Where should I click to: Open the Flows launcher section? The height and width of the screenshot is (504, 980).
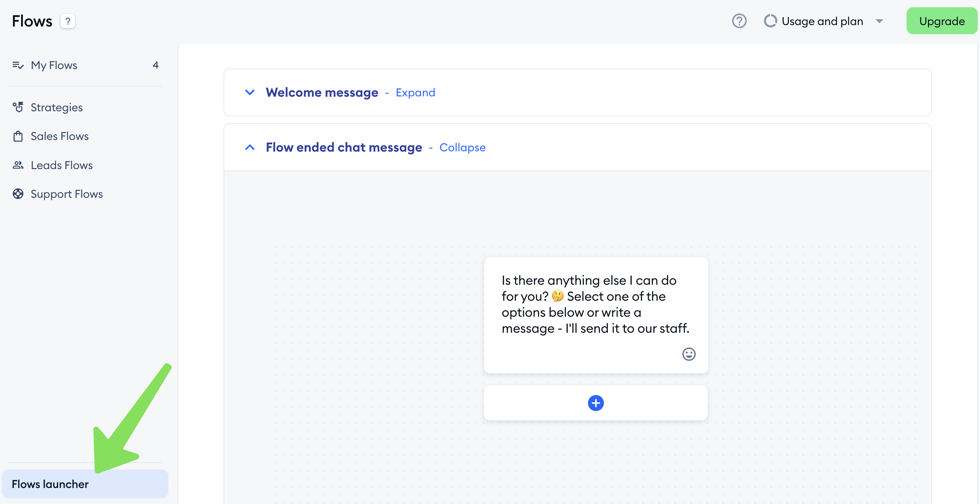[50, 484]
